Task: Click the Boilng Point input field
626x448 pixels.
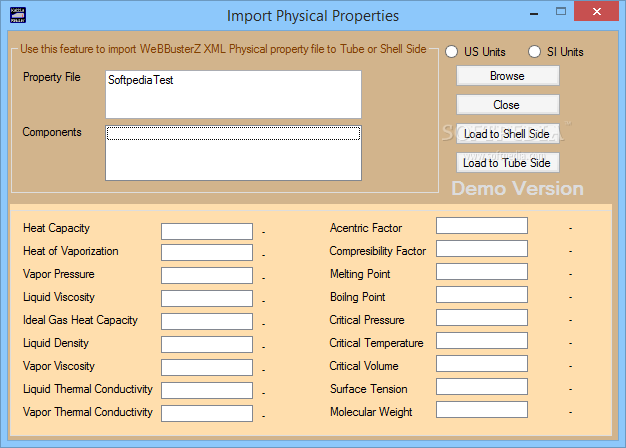Action: pos(482,295)
